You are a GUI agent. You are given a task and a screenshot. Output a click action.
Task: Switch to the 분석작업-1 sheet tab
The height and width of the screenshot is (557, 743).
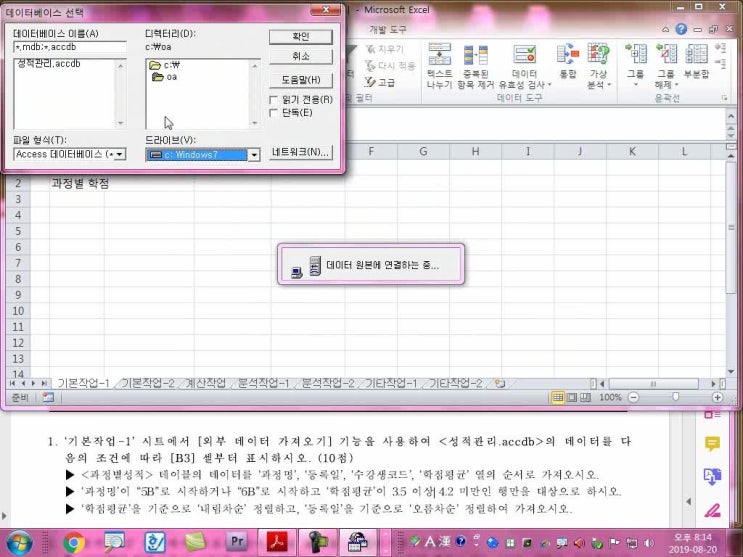[263, 384]
